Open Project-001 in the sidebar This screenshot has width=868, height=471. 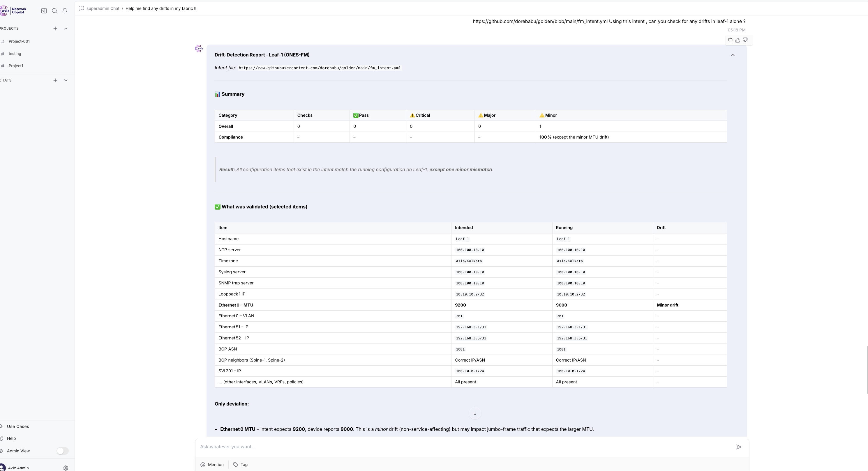click(x=19, y=41)
